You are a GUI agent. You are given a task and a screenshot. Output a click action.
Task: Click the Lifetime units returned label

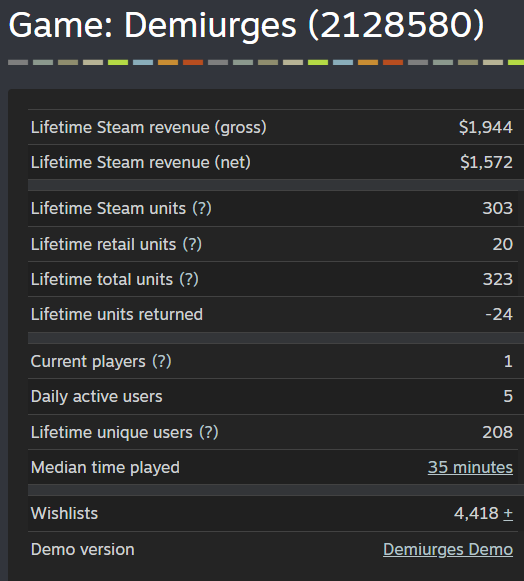[x=117, y=314]
